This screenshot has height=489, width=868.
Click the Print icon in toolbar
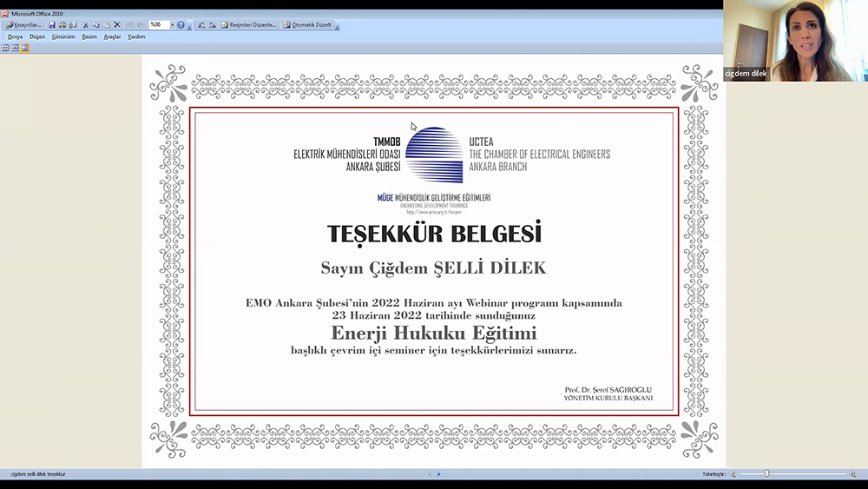coord(62,25)
